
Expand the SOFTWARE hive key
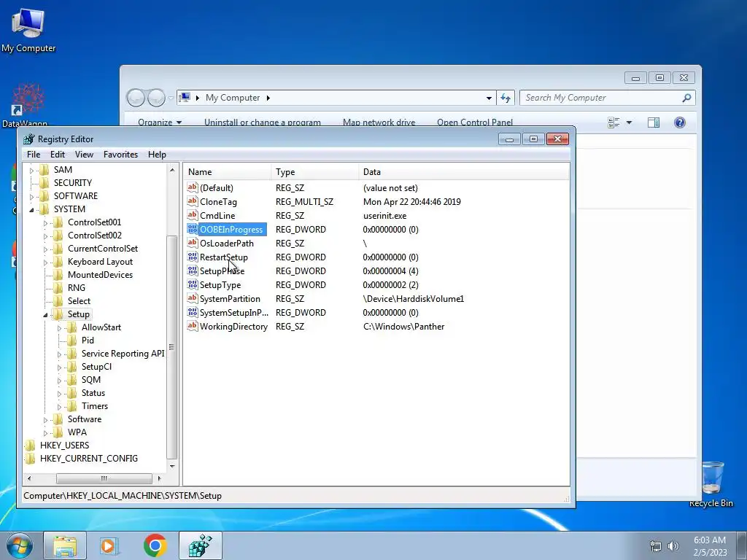point(31,196)
